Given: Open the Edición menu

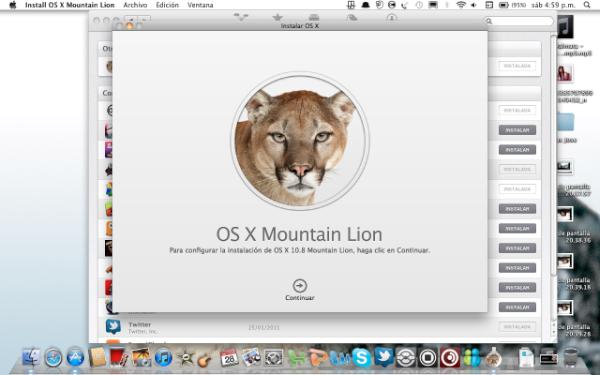Looking at the screenshot, I should 167,5.
